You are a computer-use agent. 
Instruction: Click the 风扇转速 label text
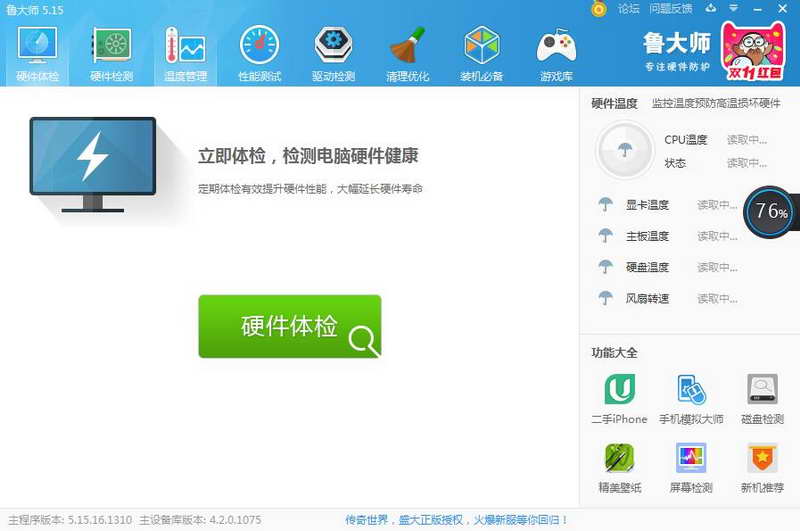point(647,298)
